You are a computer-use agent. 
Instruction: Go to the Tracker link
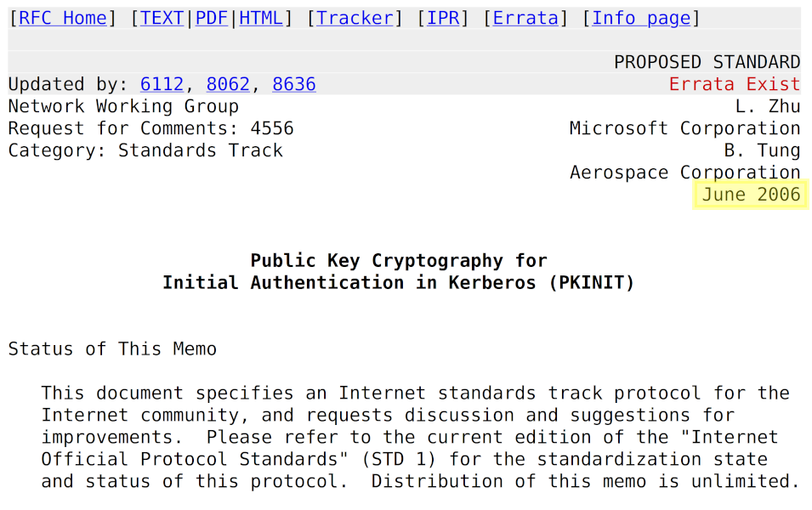coord(355,18)
